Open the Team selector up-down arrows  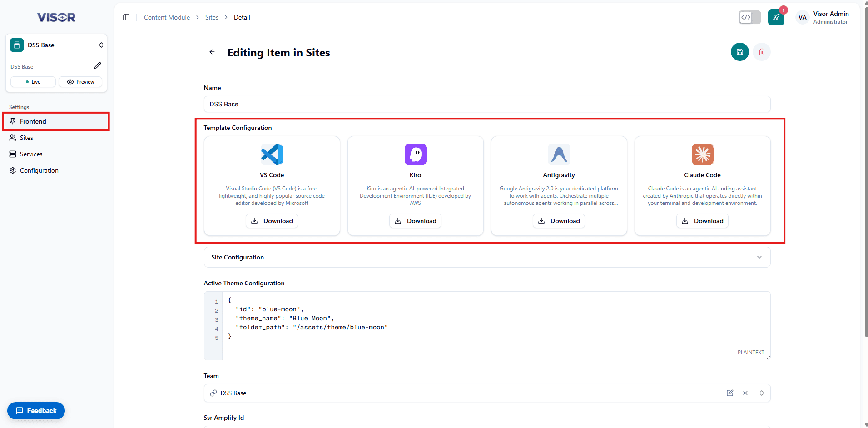[x=762, y=393]
